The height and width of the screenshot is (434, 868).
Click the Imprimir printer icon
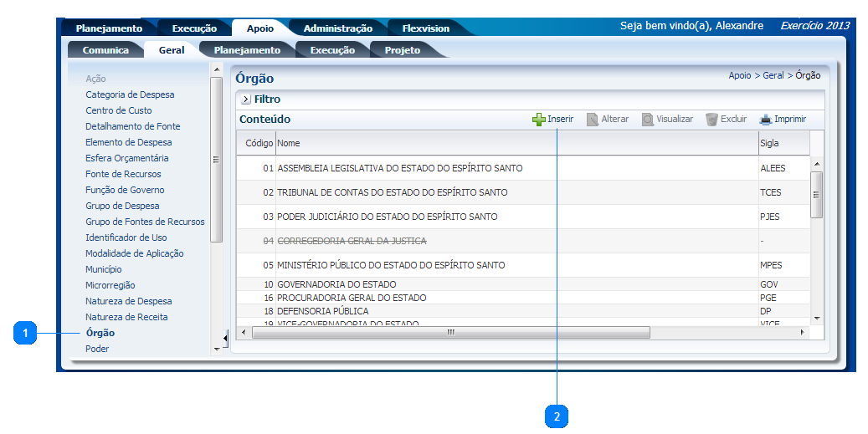(x=765, y=120)
